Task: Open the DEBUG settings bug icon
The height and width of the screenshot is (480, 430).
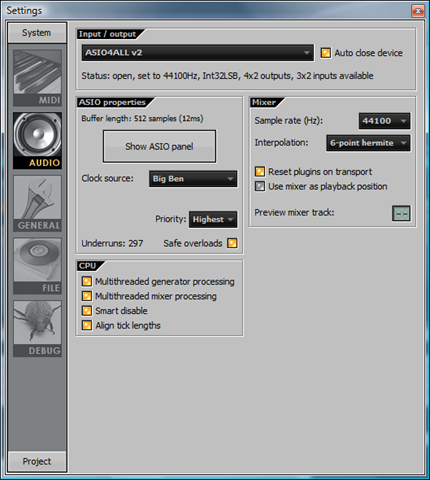Action: (37, 328)
